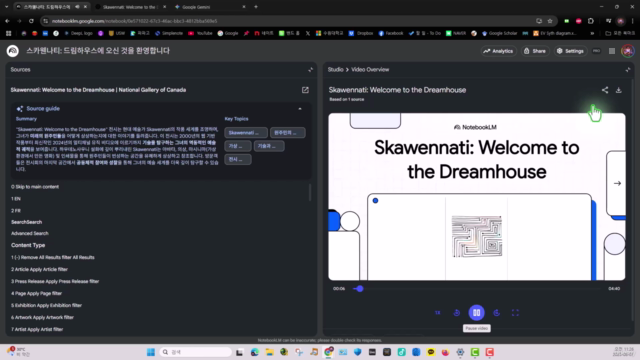Click '2 Article Apply Article filter' line

40,269
